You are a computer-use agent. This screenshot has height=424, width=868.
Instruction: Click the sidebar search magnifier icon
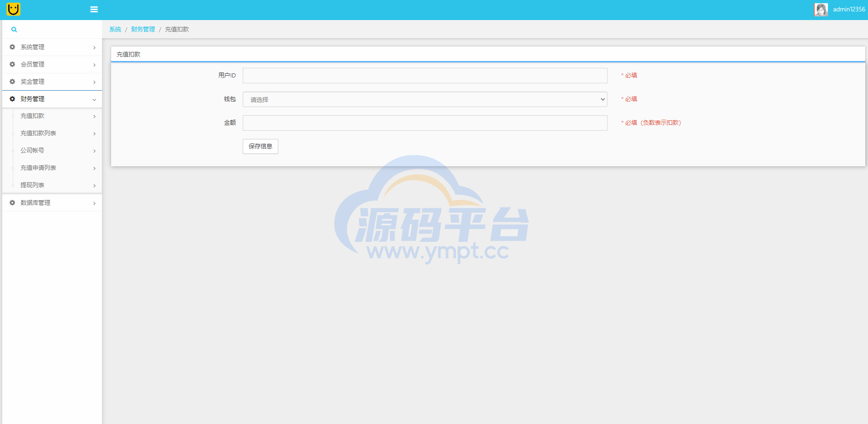[x=14, y=30]
